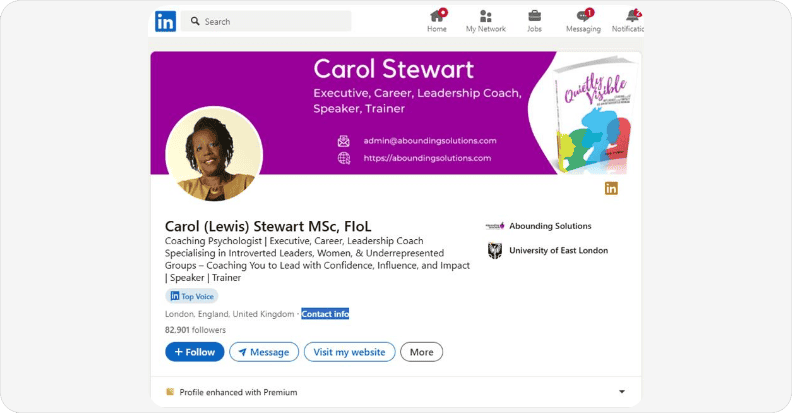
Task: Click admin@aboundingsolutions.com in banner
Action: pos(430,141)
